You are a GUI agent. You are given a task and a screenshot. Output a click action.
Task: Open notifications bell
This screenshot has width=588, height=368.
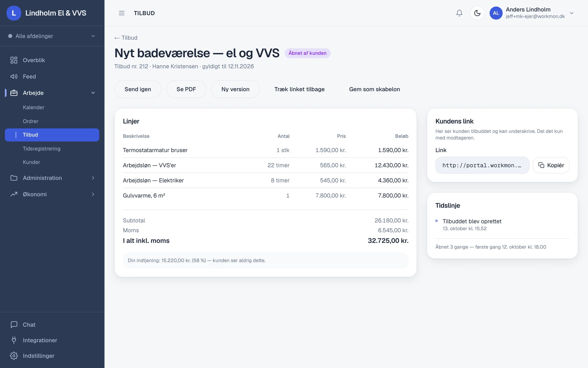pos(459,13)
